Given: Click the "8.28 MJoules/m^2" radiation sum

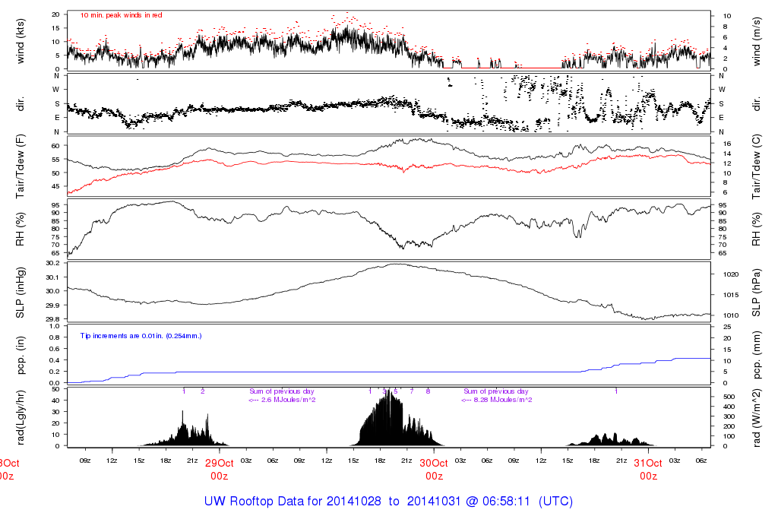Looking at the screenshot, I should tap(503, 400).
